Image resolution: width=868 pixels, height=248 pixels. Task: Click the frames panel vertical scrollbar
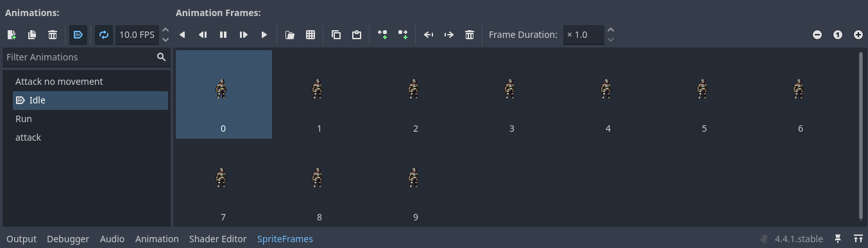click(860, 136)
